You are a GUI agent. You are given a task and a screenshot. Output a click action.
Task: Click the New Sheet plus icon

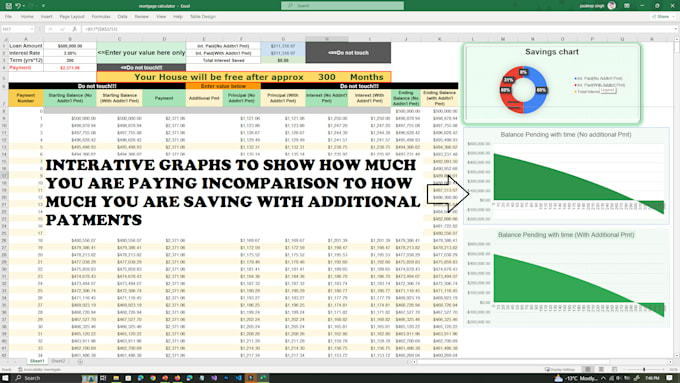(x=80, y=361)
